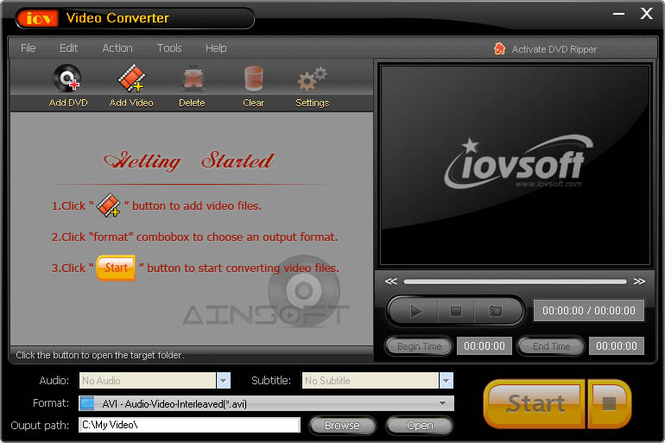Expand the Subtitle dropdown
This screenshot has width=665, height=443.
tap(446, 380)
